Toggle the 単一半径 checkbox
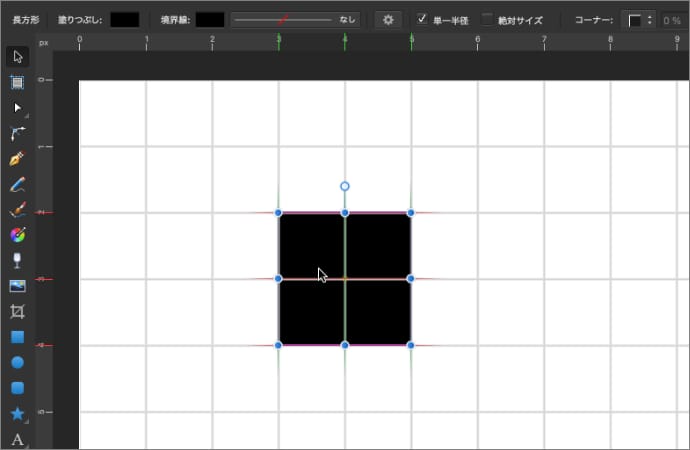690x450 pixels. tap(423, 19)
